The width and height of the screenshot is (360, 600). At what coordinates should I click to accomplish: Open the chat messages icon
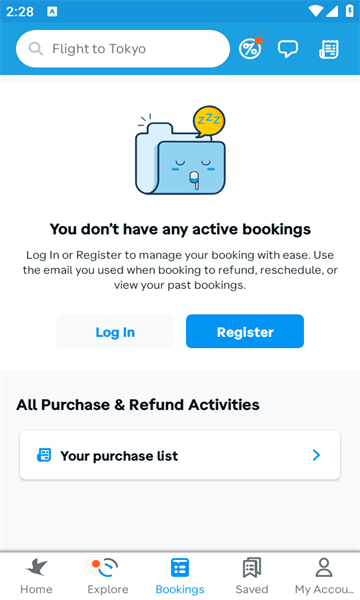point(288,49)
